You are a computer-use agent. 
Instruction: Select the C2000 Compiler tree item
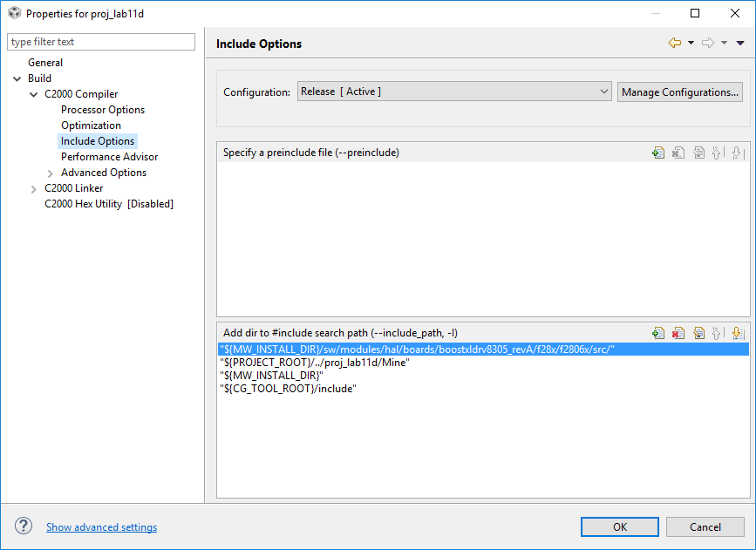coord(81,94)
